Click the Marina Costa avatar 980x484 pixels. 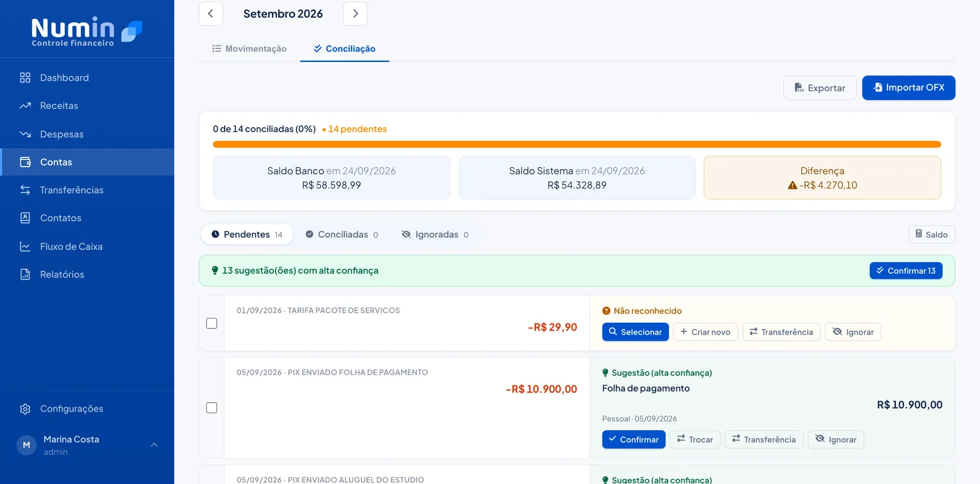(x=26, y=445)
